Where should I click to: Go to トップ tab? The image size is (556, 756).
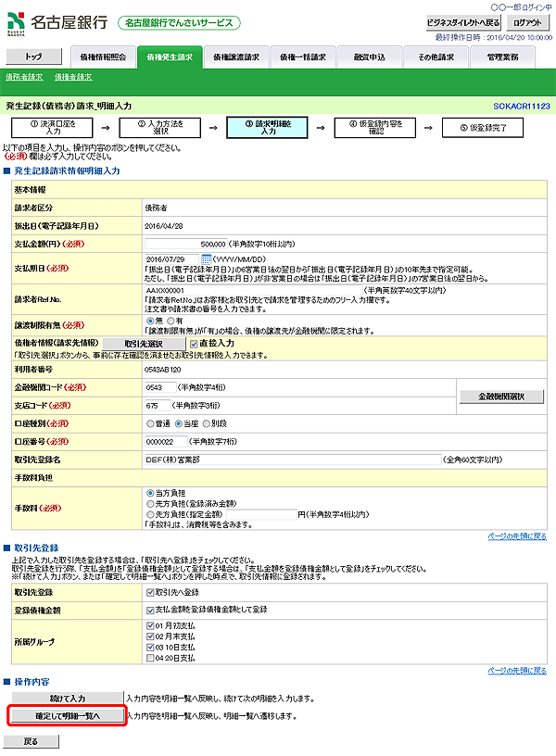(33, 57)
